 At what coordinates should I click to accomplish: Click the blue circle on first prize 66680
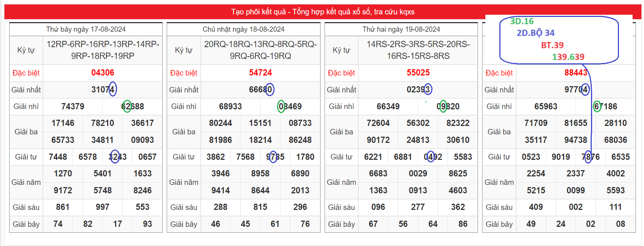point(270,89)
